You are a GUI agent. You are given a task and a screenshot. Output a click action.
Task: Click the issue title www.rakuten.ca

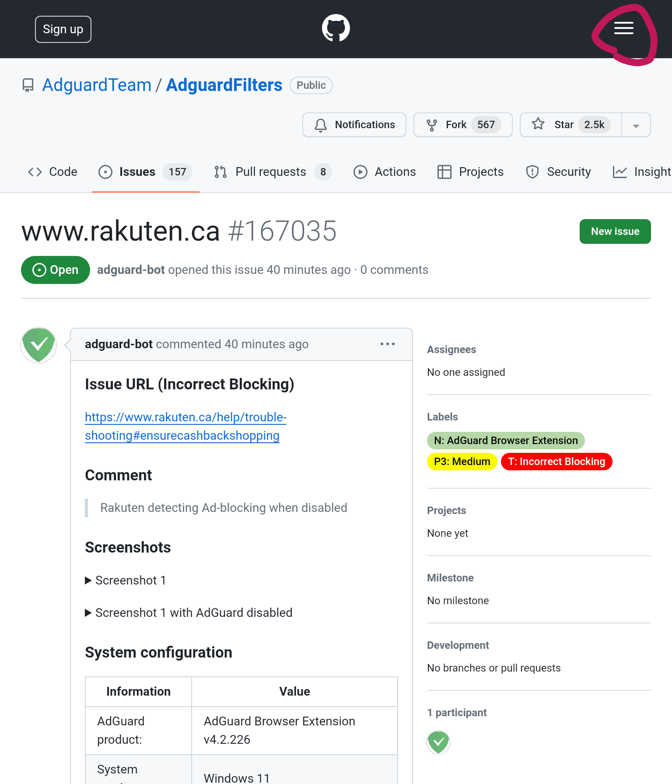click(120, 231)
